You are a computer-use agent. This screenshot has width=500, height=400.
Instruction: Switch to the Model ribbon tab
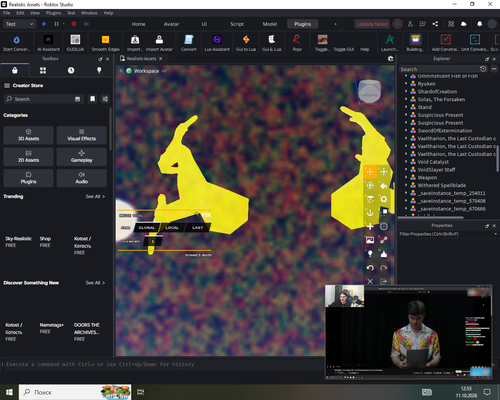pos(270,24)
